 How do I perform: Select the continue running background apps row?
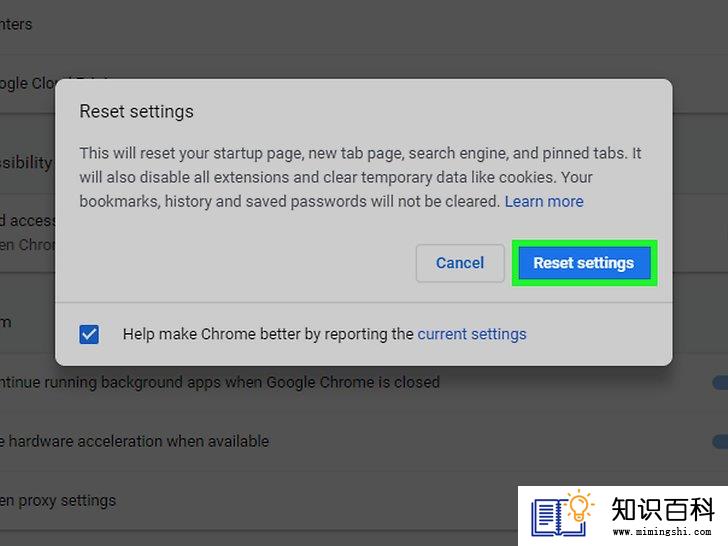364,383
